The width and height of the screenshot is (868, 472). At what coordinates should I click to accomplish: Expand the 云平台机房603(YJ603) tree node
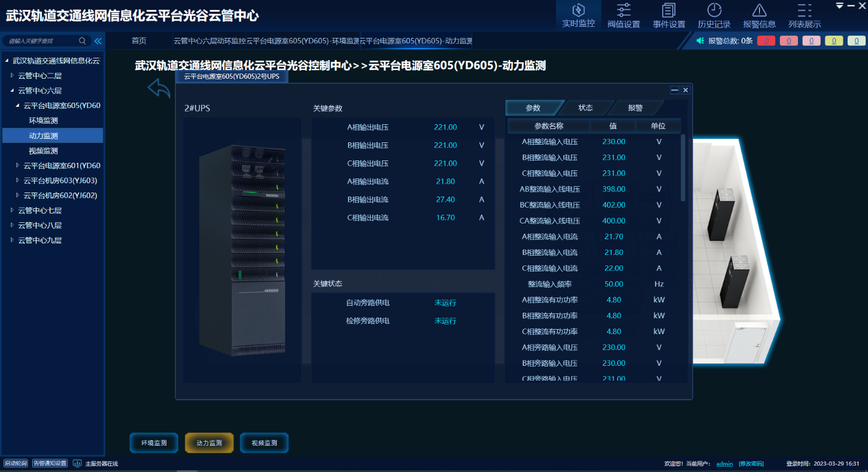click(18, 180)
